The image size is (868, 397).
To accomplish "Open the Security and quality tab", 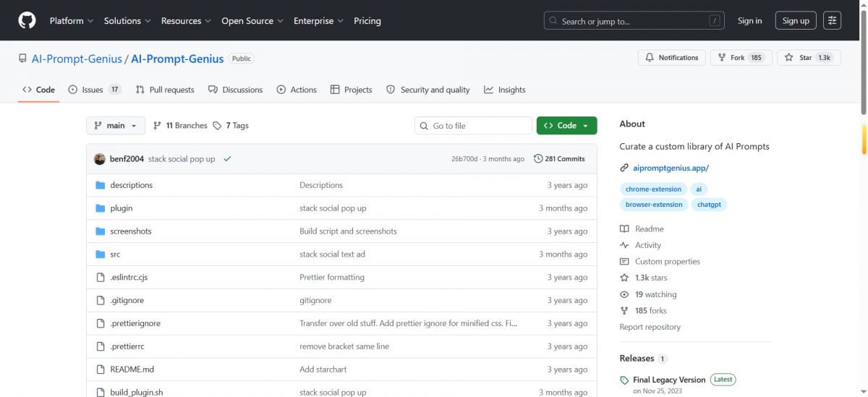I will point(428,90).
